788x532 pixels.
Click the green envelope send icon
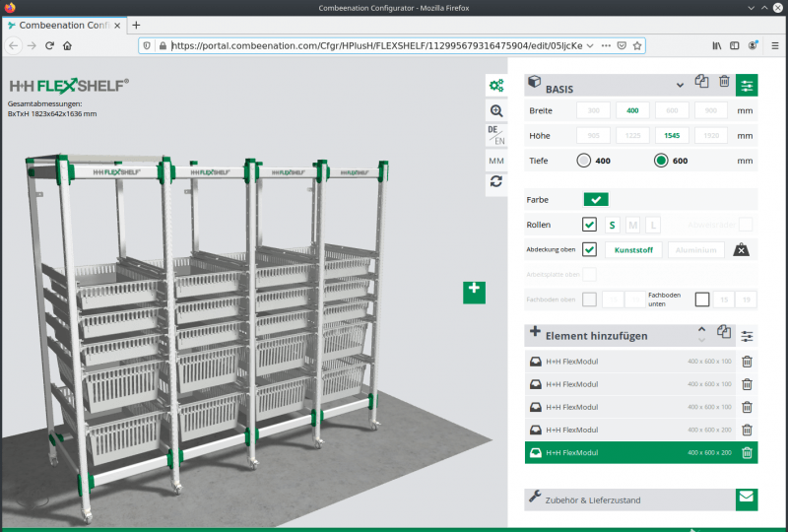(747, 499)
